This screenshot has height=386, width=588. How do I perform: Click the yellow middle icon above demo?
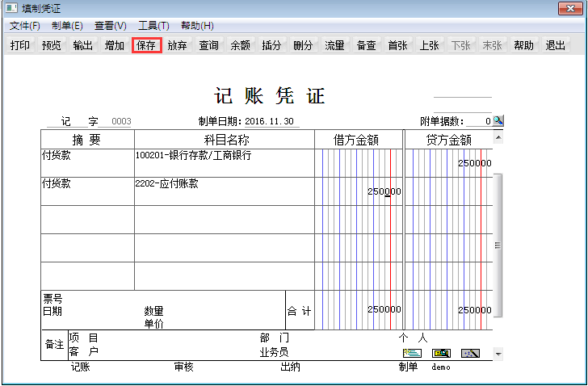pyautogui.click(x=441, y=353)
